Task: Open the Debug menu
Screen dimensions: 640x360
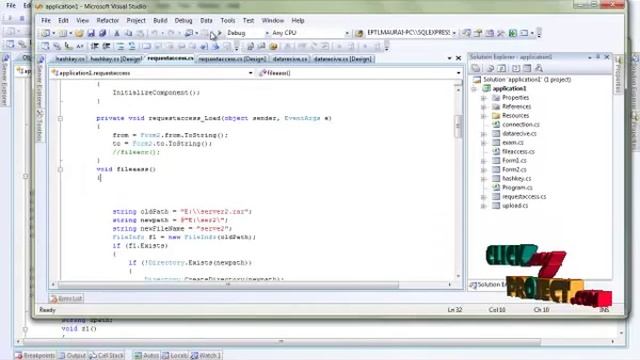Action: [x=183, y=20]
